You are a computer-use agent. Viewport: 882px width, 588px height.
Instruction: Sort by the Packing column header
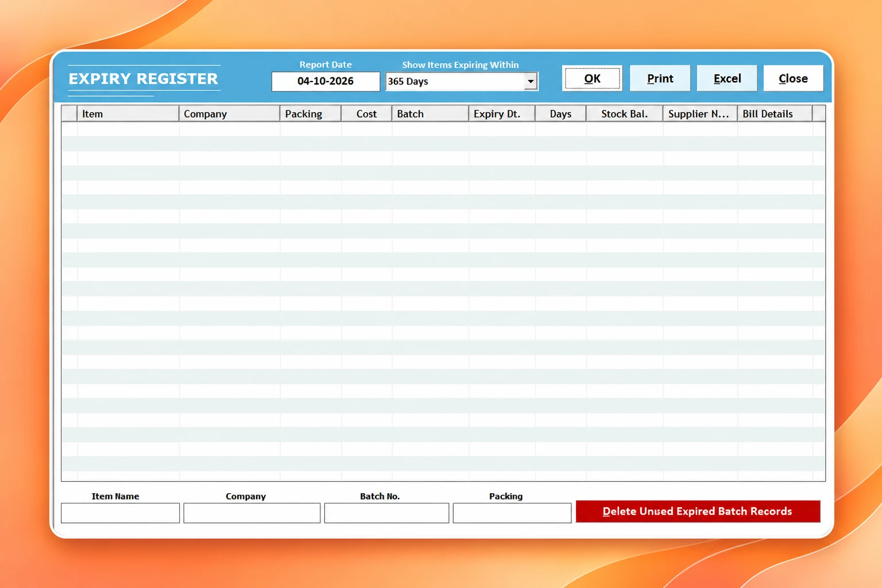pyautogui.click(x=311, y=114)
